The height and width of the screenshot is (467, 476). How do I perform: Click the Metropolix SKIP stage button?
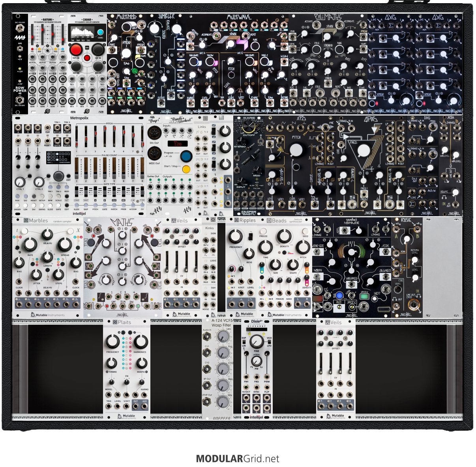86,205
